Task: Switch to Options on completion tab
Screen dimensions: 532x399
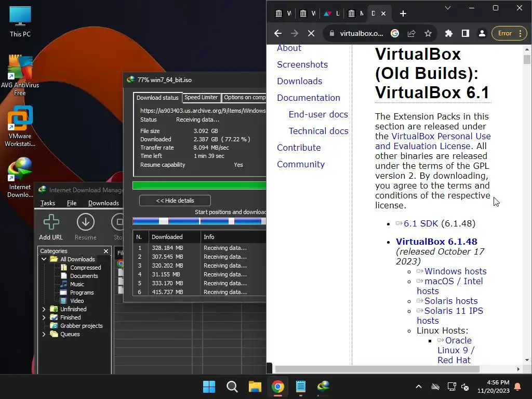Action: pos(244,97)
